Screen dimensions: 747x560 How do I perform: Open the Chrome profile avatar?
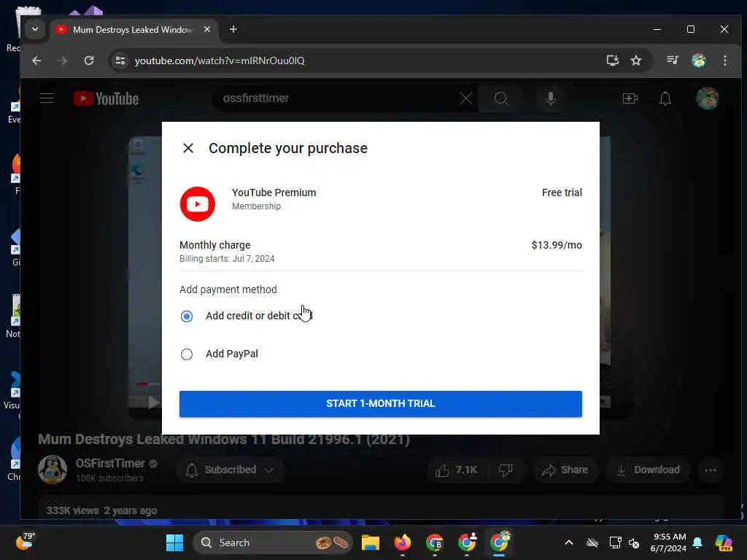[698, 61]
